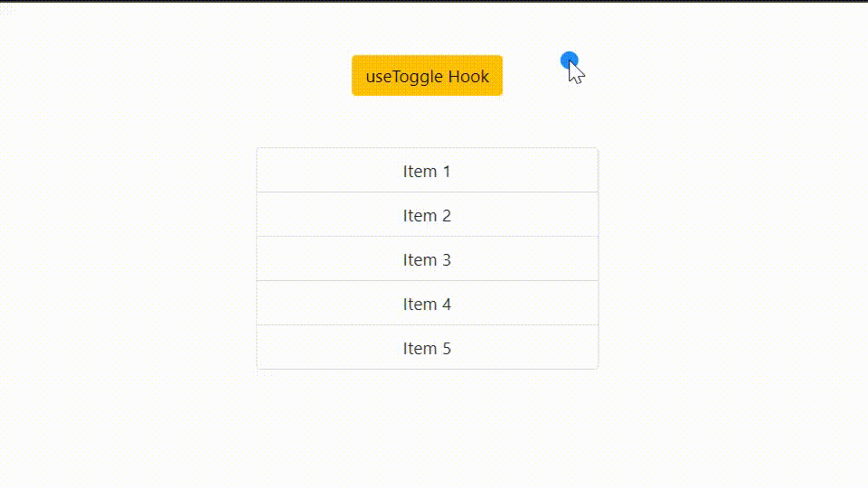Click the 'Item 2' text label
The image size is (868, 488).
[x=427, y=215]
